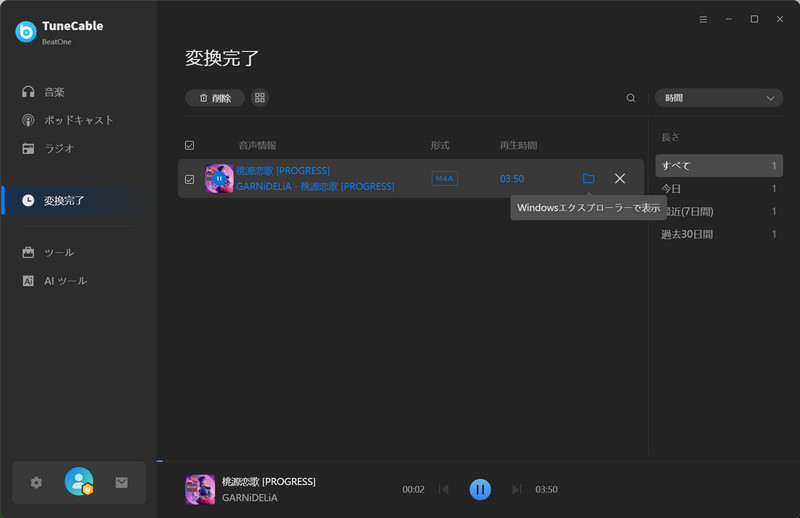Pause playback in the bottom player
This screenshot has width=800, height=518.
[x=480, y=489]
